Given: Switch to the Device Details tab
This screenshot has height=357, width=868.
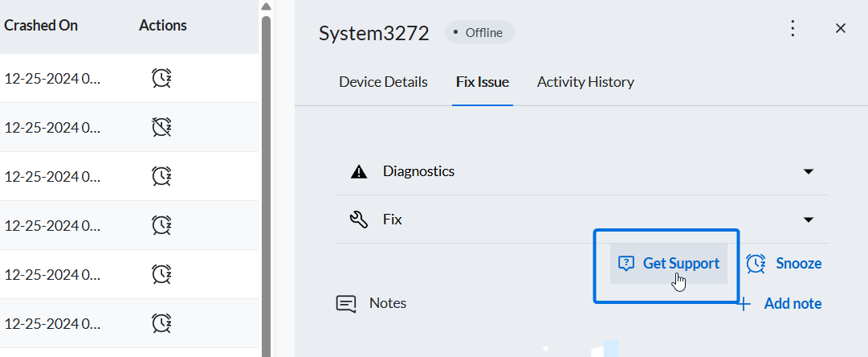Looking at the screenshot, I should coord(383,82).
